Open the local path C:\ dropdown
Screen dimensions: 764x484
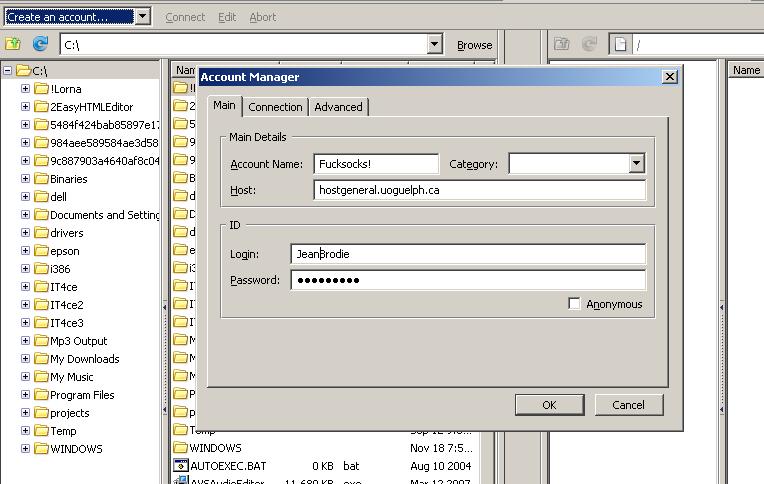[x=434, y=44]
